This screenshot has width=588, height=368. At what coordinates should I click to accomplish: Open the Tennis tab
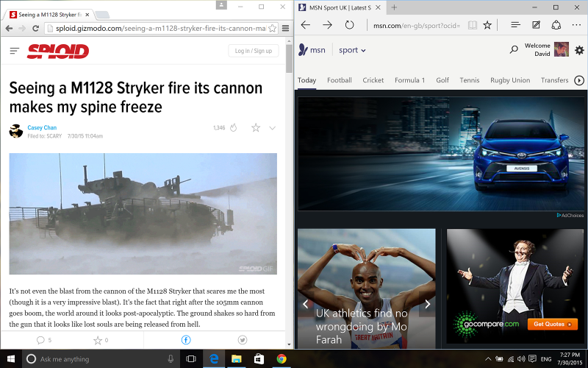[x=470, y=80]
